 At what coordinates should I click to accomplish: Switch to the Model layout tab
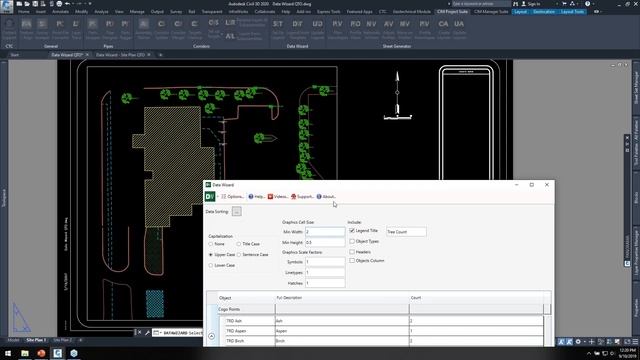(x=13, y=340)
